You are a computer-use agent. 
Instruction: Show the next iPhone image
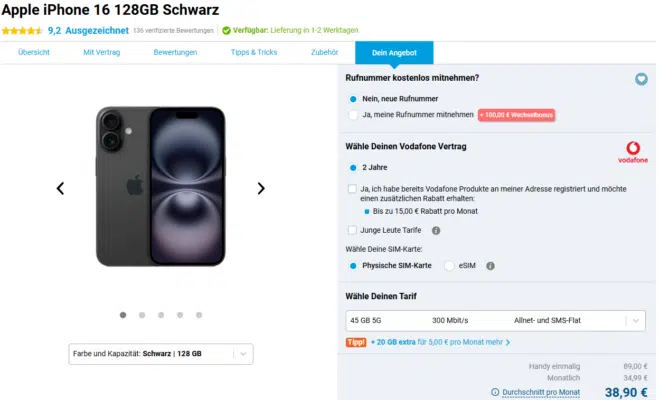(261, 188)
